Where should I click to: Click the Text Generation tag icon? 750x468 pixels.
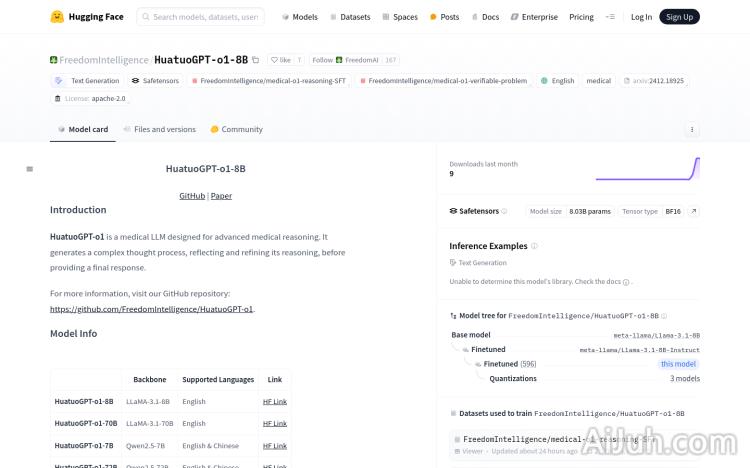61,80
